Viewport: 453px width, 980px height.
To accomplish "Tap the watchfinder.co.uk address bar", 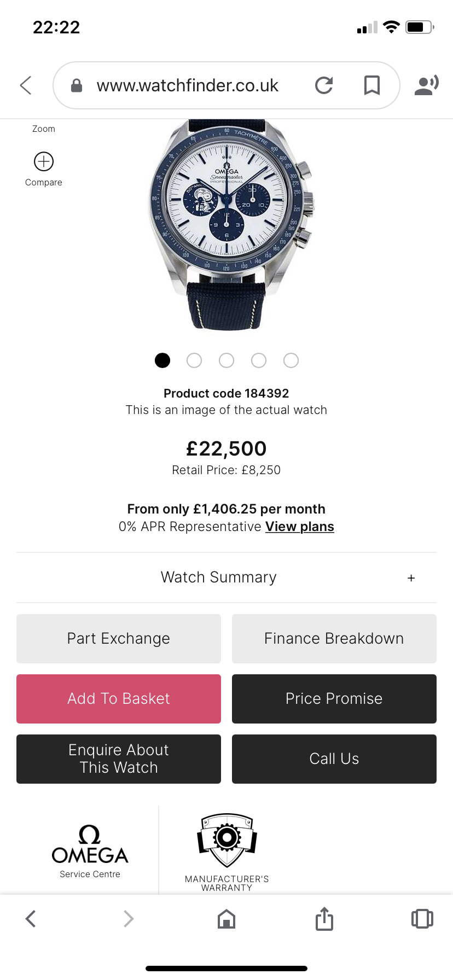I will tap(187, 85).
